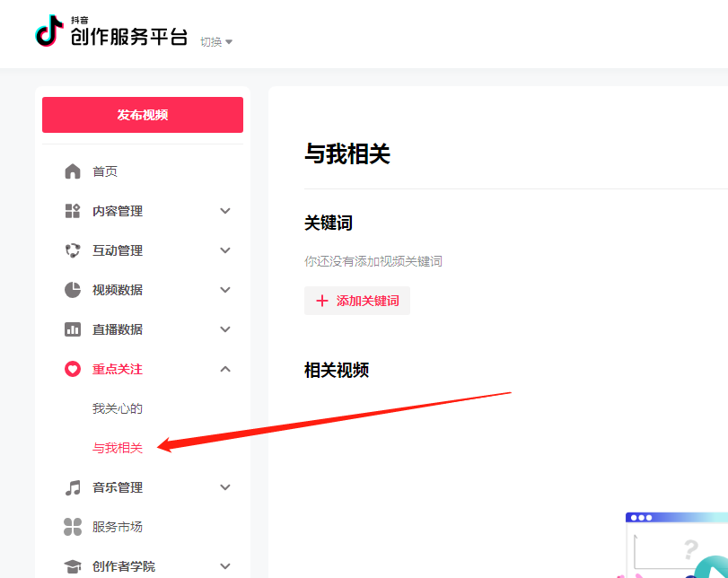Open the 互动管理 menu item
The width and height of the screenshot is (728, 578).
coord(118,250)
